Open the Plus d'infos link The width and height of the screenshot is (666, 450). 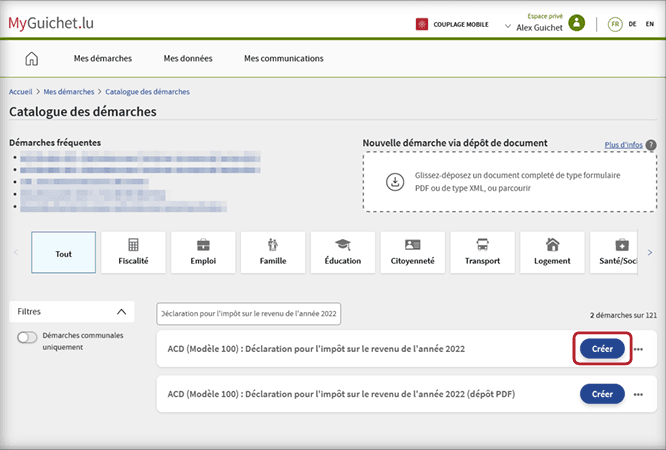click(623, 145)
